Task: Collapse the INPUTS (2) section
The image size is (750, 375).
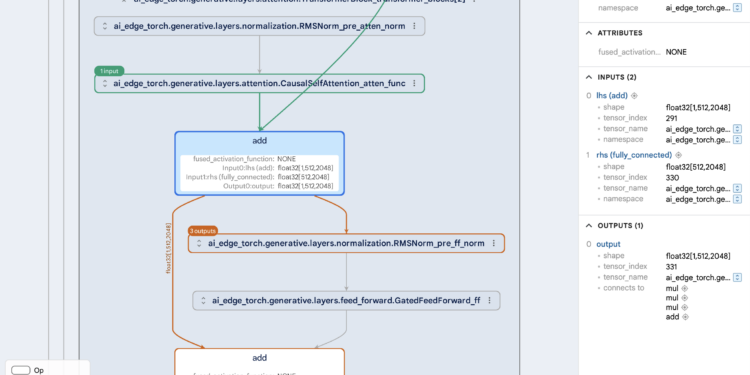Action: 589,77
